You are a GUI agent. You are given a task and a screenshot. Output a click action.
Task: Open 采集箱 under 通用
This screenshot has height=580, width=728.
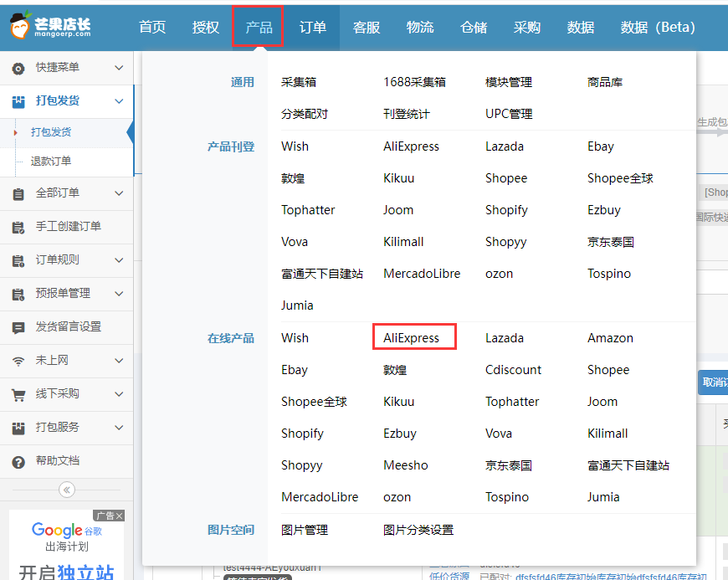coord(299,82)
